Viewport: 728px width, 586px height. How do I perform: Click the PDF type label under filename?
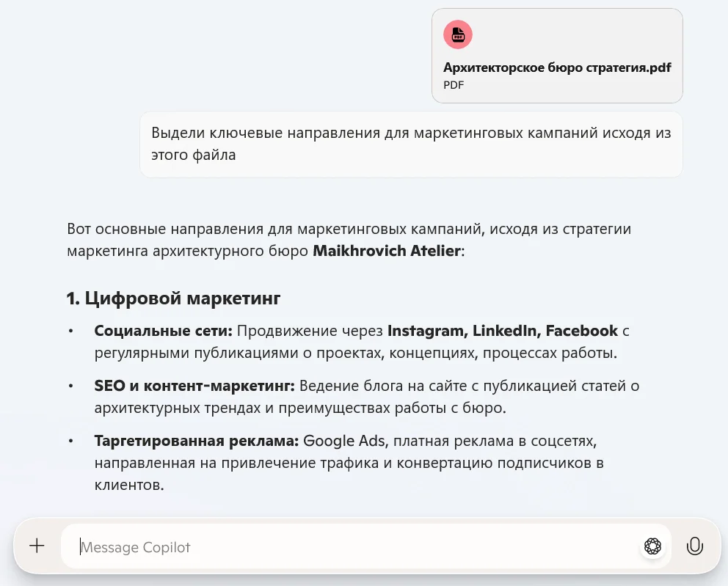454,84
